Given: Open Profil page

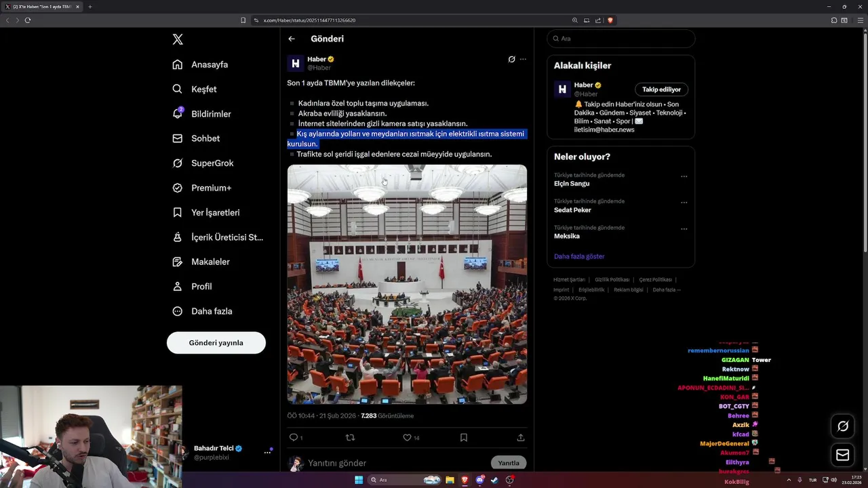Looking at the screenshot, I should tap(192, 286).
